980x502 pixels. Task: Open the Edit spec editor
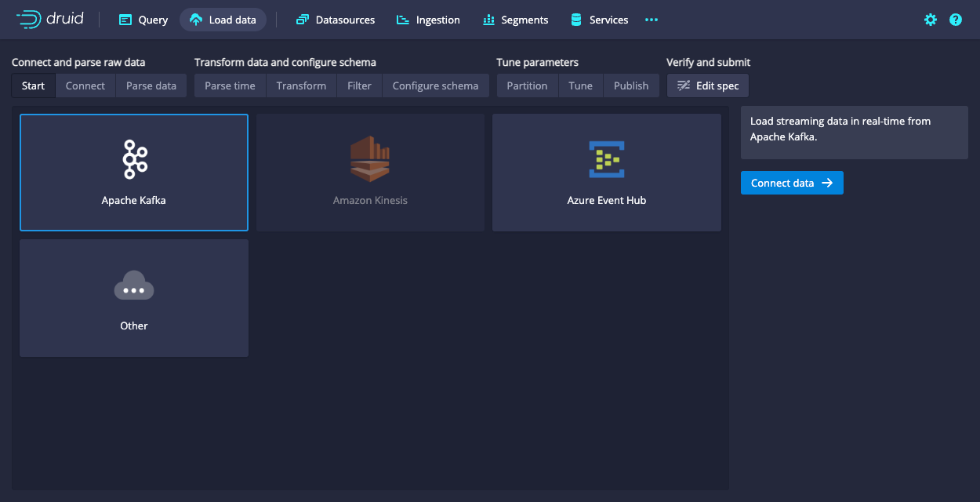point(708,85)
